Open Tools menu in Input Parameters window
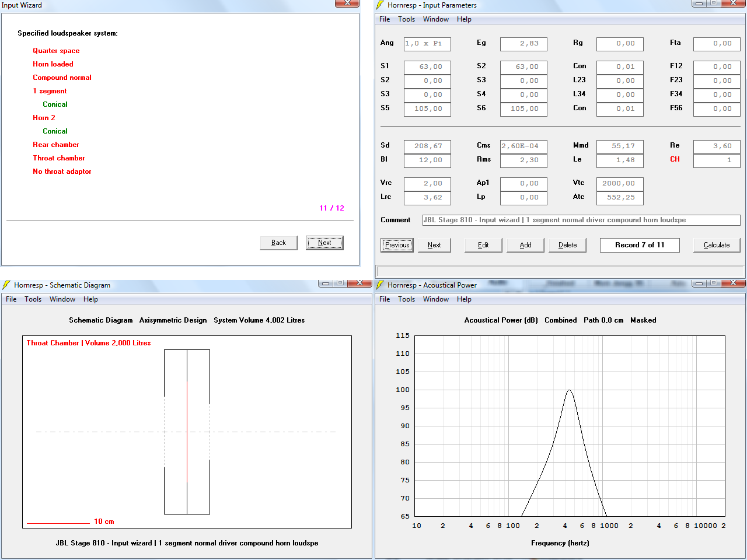The height and width of the screenshot is (560, 747). [x=406, y=19]
